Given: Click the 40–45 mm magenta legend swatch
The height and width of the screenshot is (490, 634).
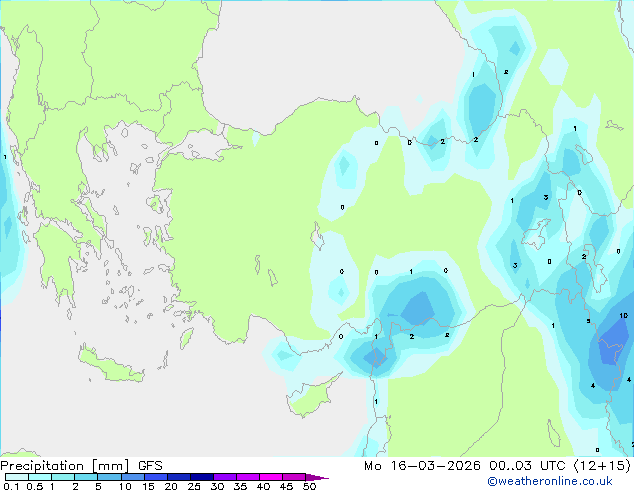Looking at the screenshot, I should pos(271,477).
